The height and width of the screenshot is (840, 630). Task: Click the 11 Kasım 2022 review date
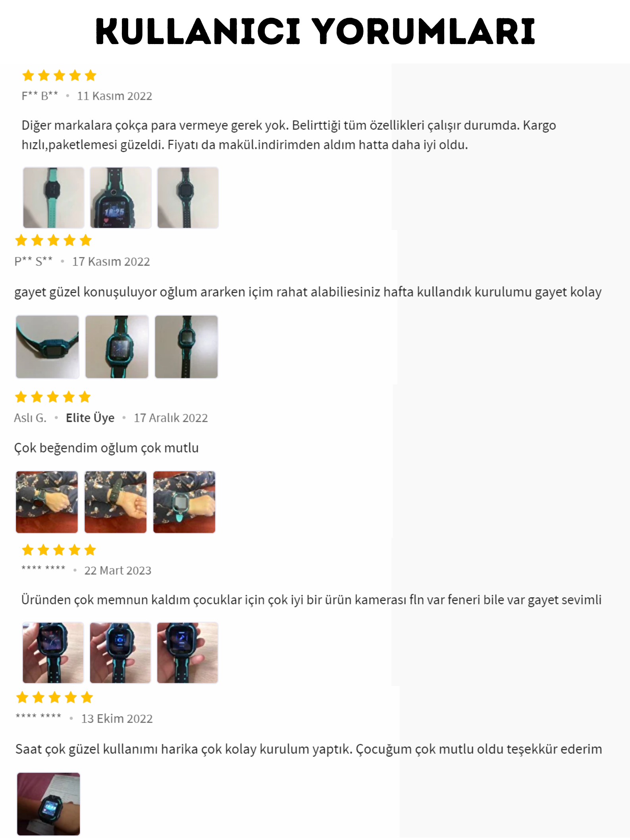[x=114, y=96]
